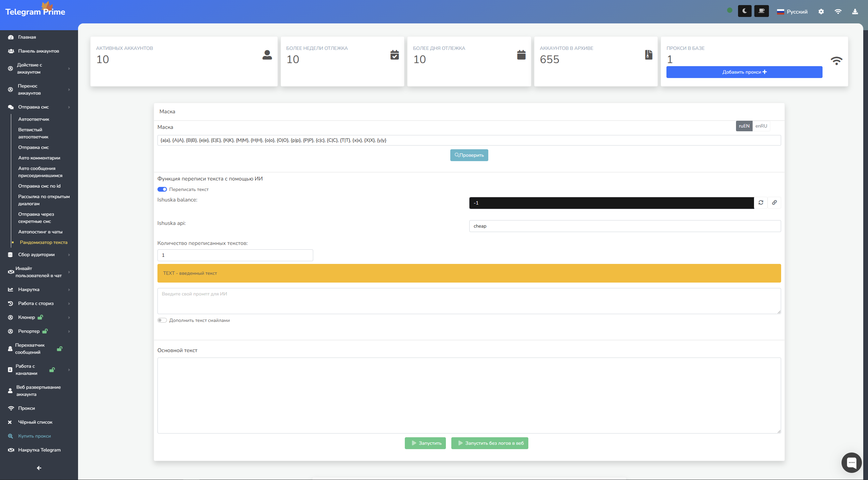The height and width of the screenshot is (480, 868).
Task: Open the Ishuska balance link icon
Action: coord(774,203)
